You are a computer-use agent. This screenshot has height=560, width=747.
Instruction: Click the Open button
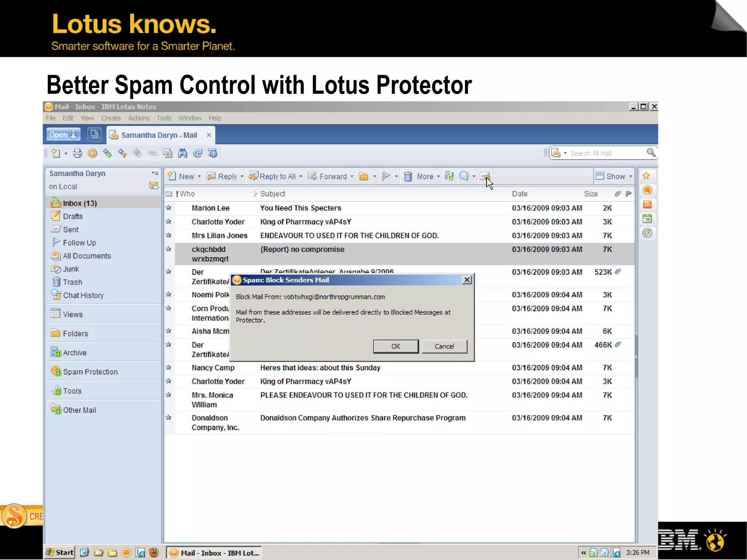[x=63, y=135]
